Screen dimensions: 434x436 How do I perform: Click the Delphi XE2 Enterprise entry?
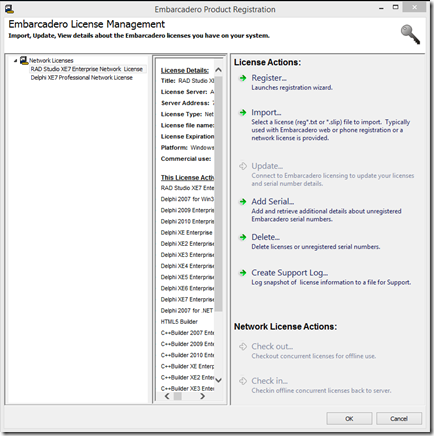pyautogui.click(x=187, y=244)
